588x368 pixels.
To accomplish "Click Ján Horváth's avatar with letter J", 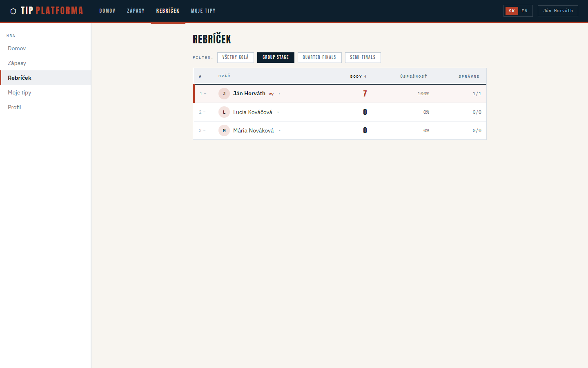I will 224,94.
